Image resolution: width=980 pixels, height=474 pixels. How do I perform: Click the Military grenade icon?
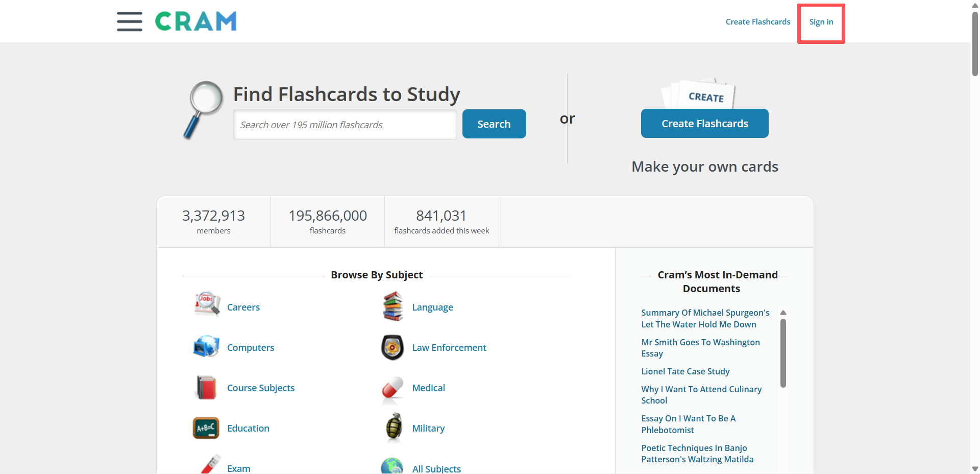(x=394, y=427)
